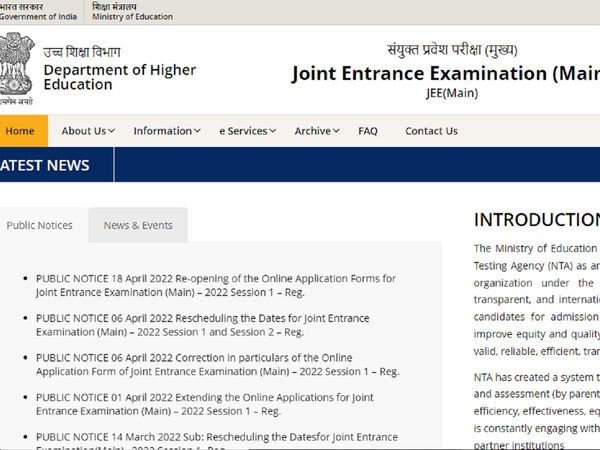Open the Contact Us page
The width and height of the screenshot is (600, 450).
[x=431, y=131]
